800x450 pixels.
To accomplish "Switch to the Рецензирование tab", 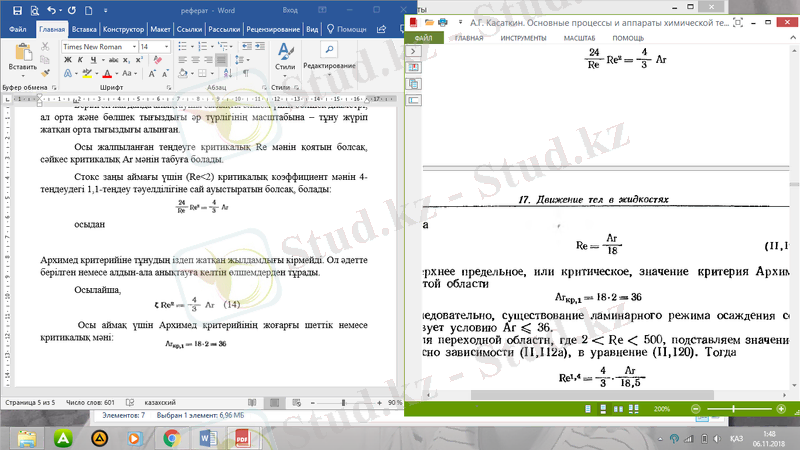I will coord(273,29).
